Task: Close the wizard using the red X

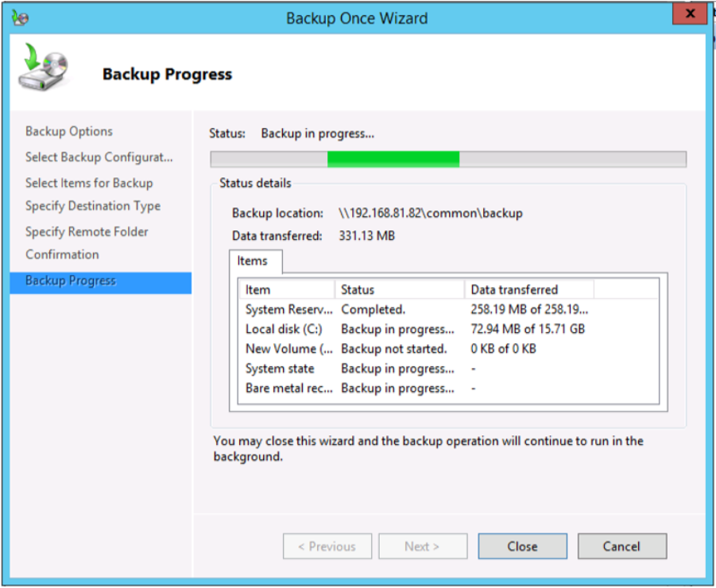Action: pos(689,15)
